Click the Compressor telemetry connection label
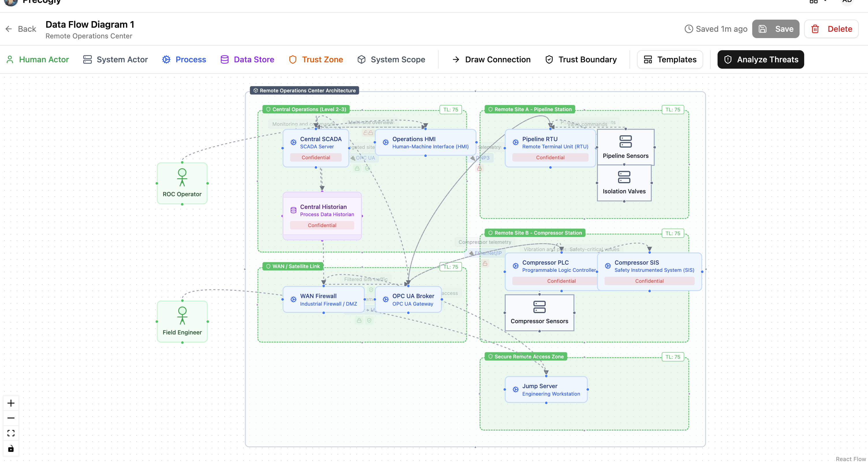 pyautogui.click(x=485, y=242)
